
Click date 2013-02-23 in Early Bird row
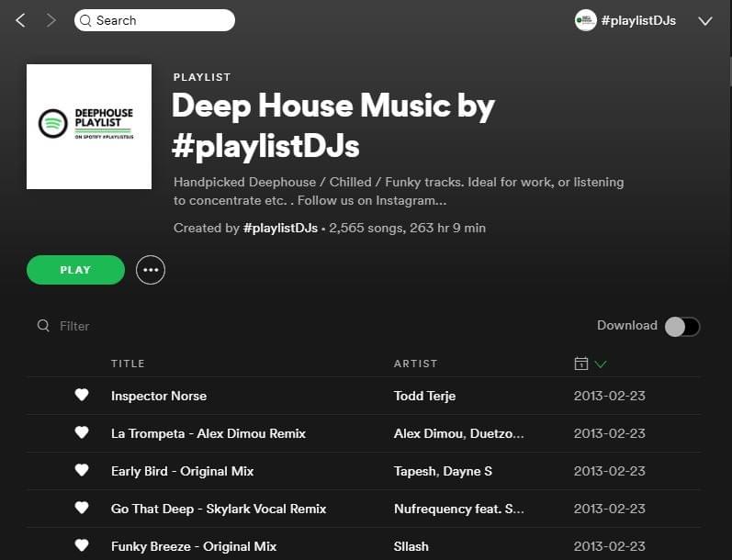pyautogui.click(x=610, y=471)
